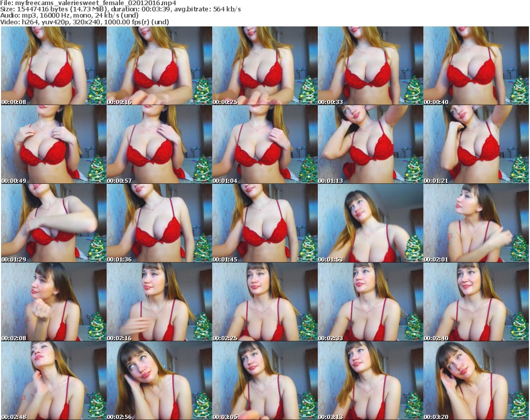Image resolution: width=530 pixels, height=420 pixels.
Task: Select the frame at 00:01:04
Action: 265,144
